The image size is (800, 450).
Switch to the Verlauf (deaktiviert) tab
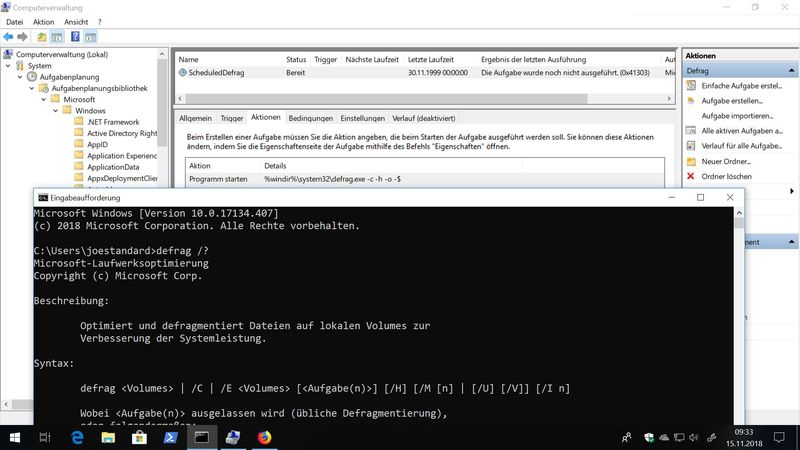pos(423,118)
